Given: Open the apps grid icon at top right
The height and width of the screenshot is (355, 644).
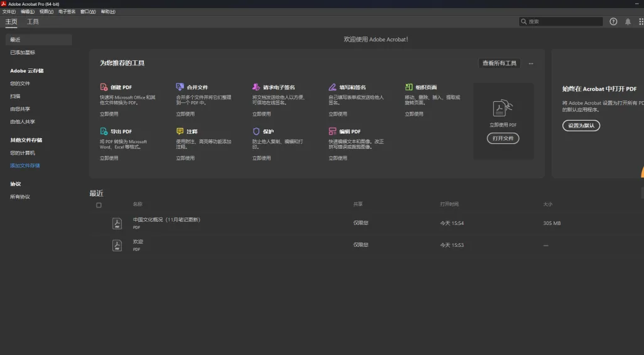Looking at the screenshot, I should pos(641,21).
